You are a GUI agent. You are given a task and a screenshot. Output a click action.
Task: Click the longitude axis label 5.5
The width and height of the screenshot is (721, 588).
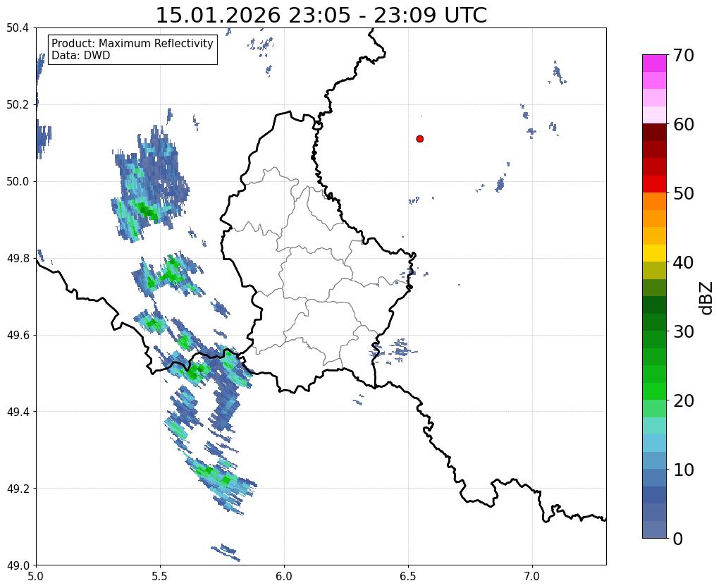(160, 577)
